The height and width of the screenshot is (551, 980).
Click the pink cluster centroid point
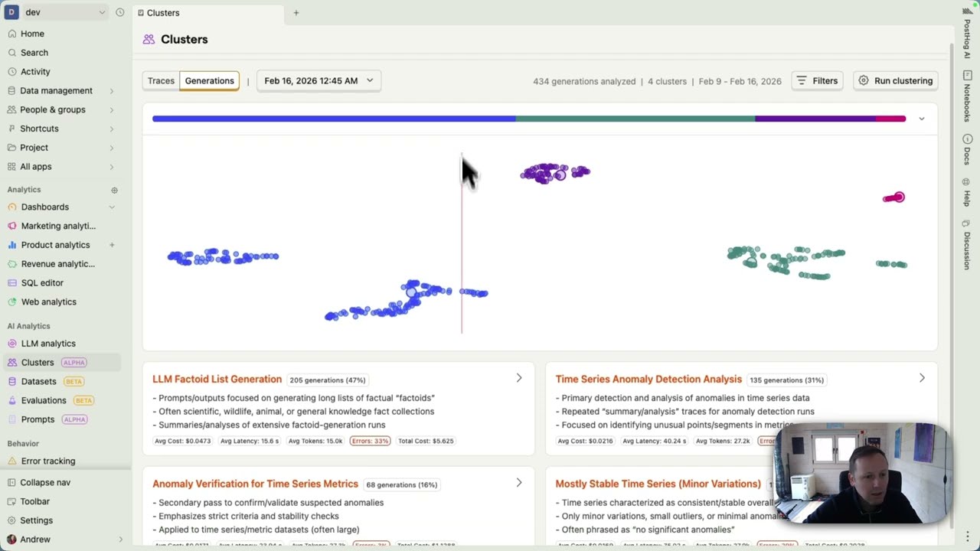(x=899, y=197)
